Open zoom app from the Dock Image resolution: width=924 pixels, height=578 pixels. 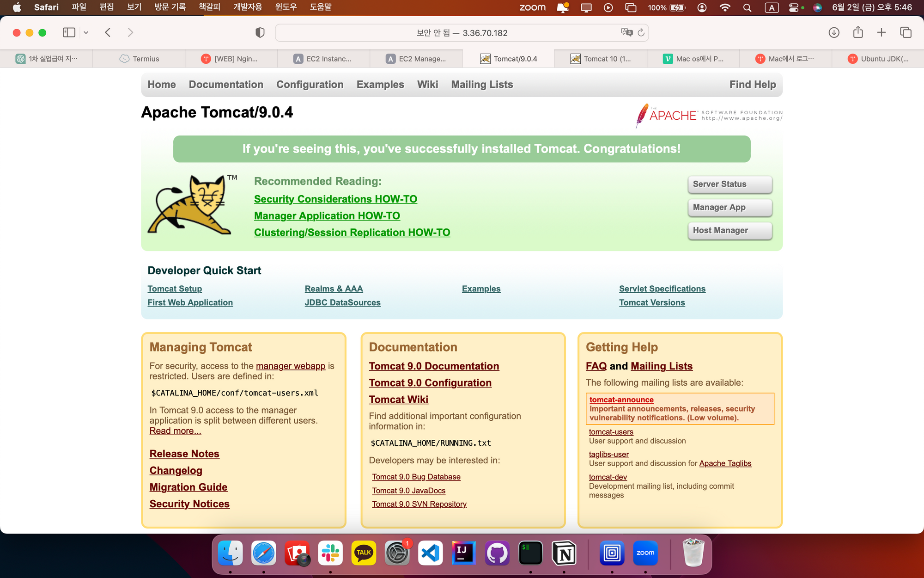645,553
